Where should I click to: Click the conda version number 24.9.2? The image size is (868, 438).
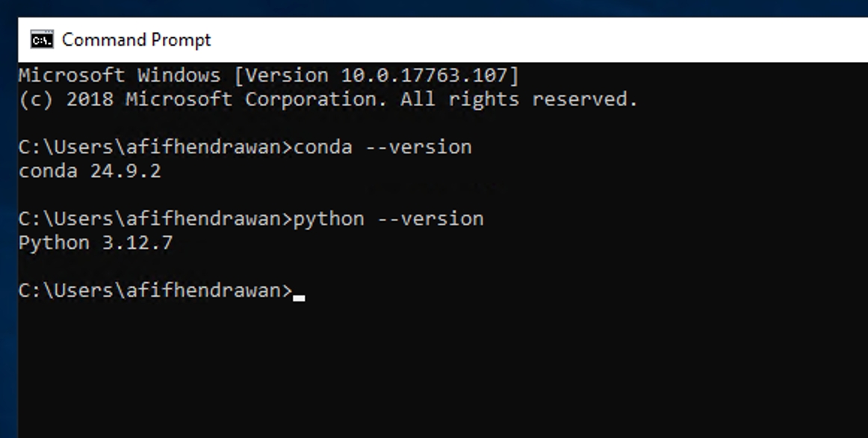[125, 171]
